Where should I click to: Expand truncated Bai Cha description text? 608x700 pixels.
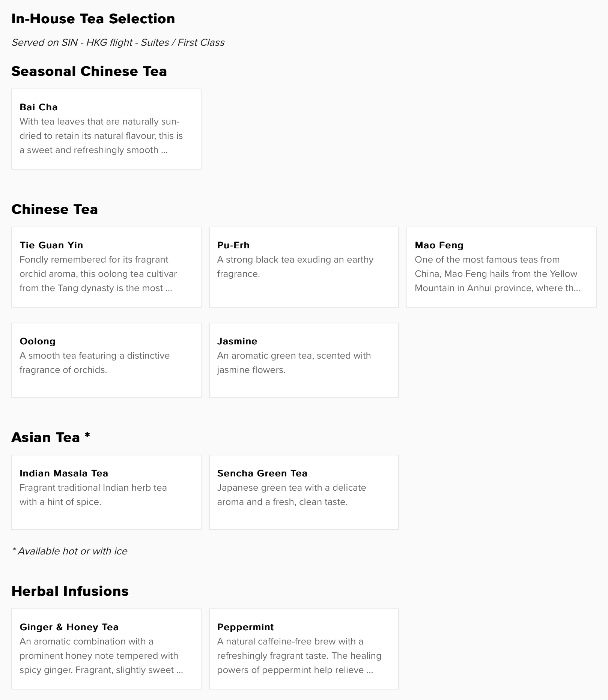point(101,136)
